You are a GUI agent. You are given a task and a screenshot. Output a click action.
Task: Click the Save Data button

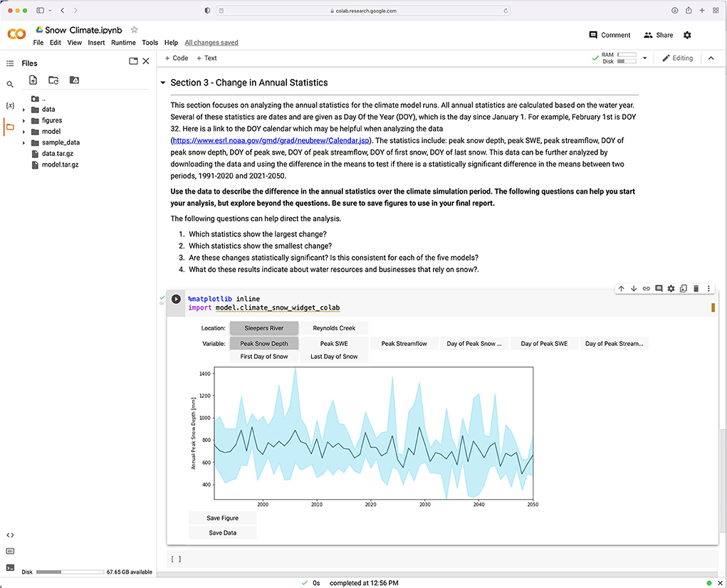(223, 533)
